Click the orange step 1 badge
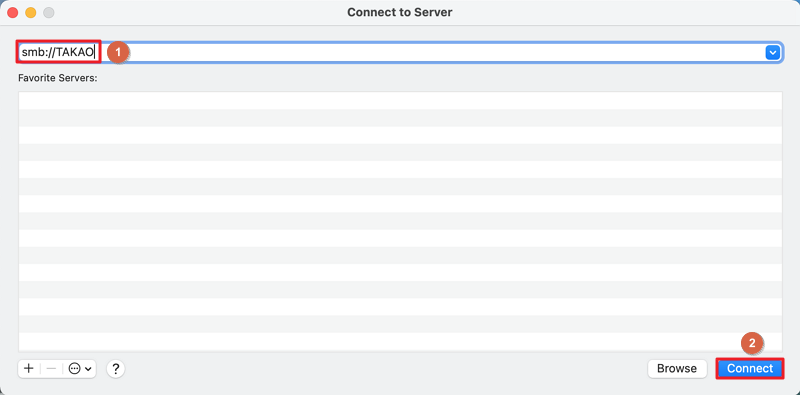The width and height of the screenshot is (800, 395). [118, 52]
